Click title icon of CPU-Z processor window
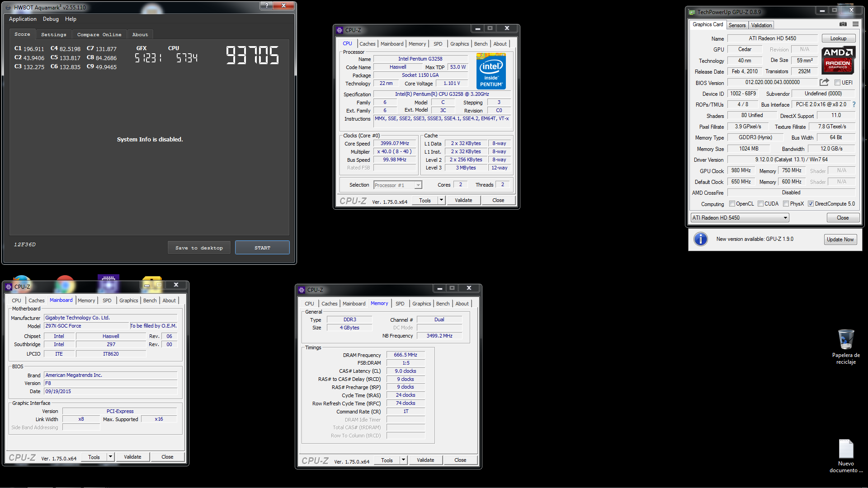Image resolution: width=868 pixels, height=488 pixels. click(340, 30)
